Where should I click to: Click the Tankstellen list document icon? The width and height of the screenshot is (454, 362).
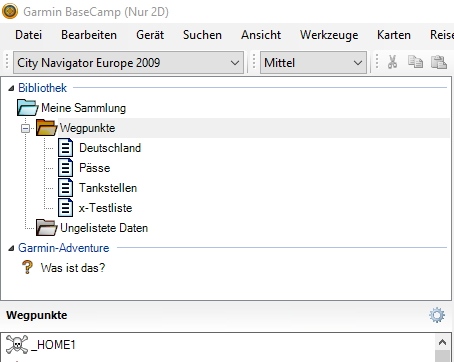[x=65, y=188]
